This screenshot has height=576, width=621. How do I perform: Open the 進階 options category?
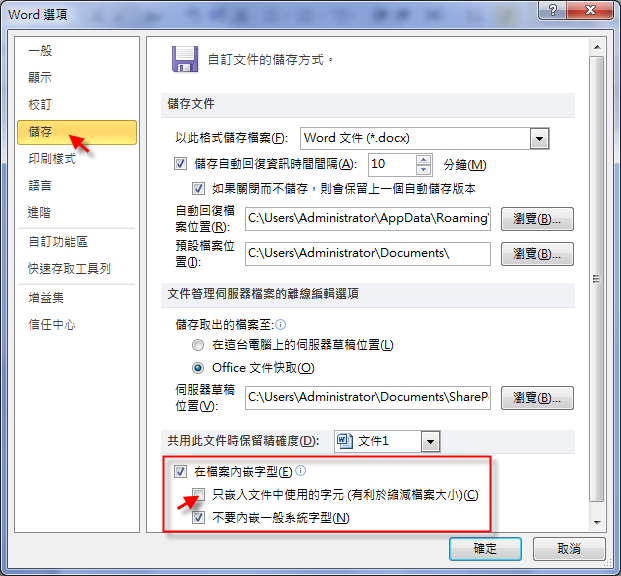click(x=40, y=212)
